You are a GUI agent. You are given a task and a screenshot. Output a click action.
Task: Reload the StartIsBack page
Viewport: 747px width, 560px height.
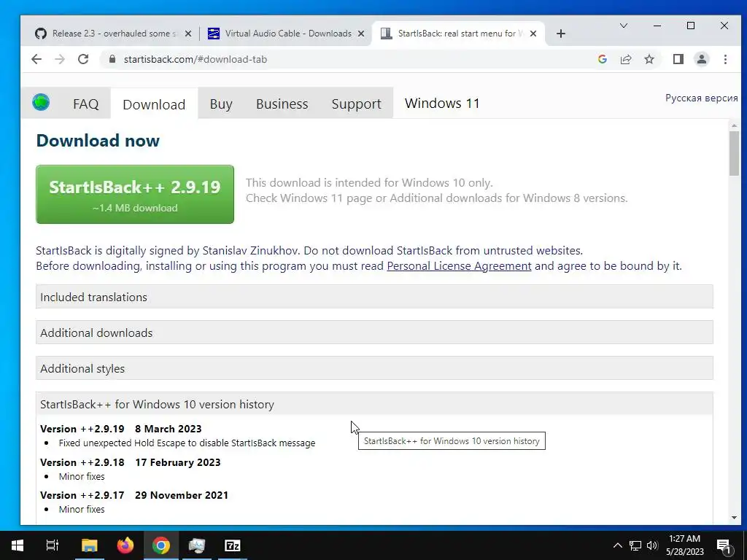click(83, 59)
